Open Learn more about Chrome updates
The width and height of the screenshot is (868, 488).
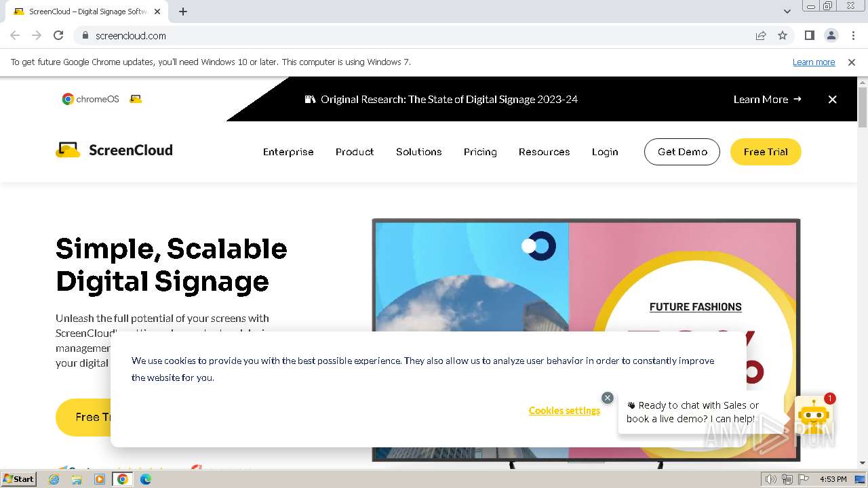click(x=814, y=62)
